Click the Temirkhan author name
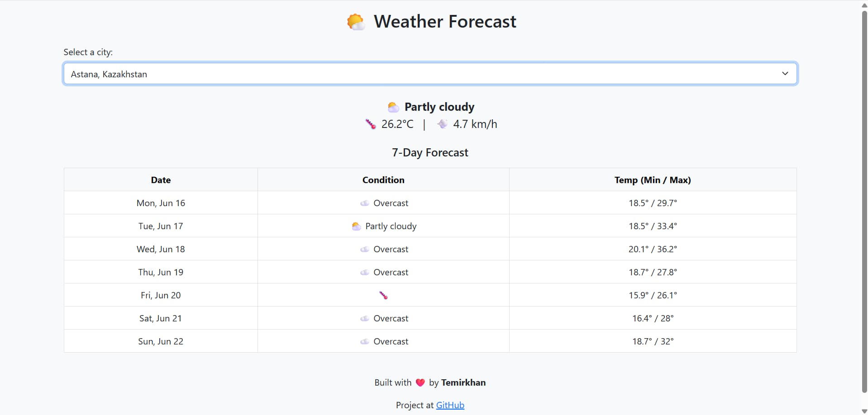 [x=463, y=383]
